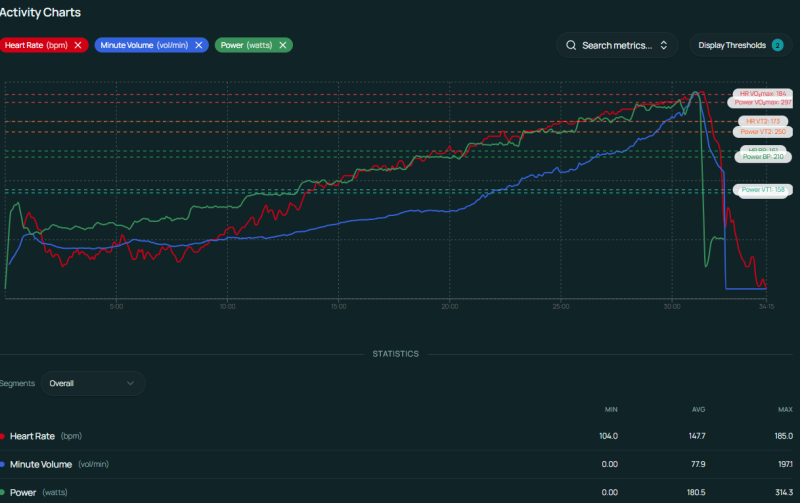Click Power average value 180.5
The image size is (800, 503).
pyautogui.click(x=696, y=492)
